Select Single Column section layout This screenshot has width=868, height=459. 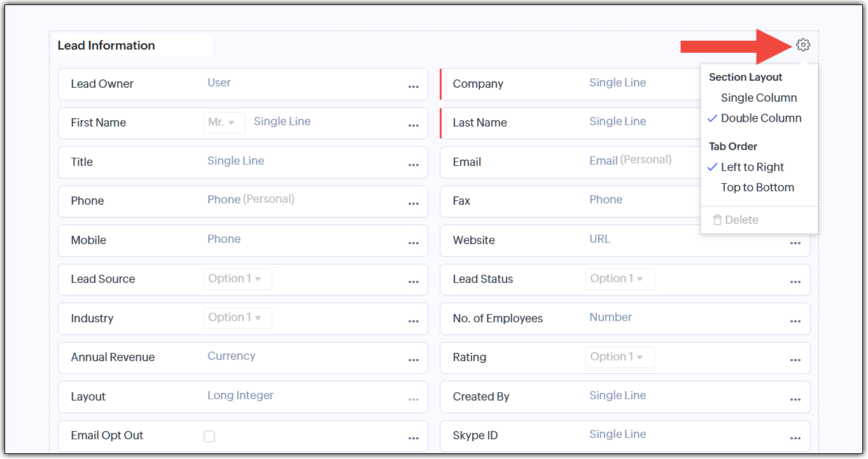click(759, 98)
